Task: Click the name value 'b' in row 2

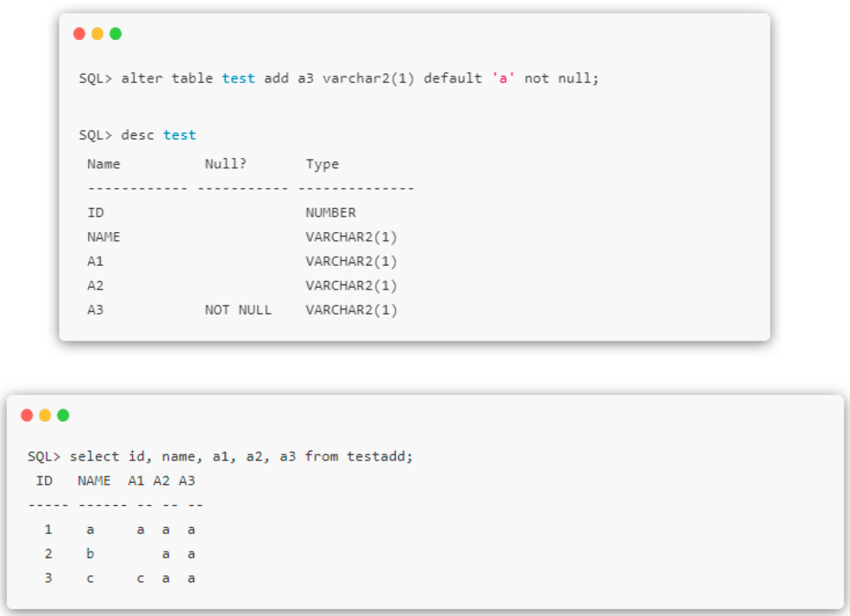Action: pyautogui.click(x=90, y=554)
